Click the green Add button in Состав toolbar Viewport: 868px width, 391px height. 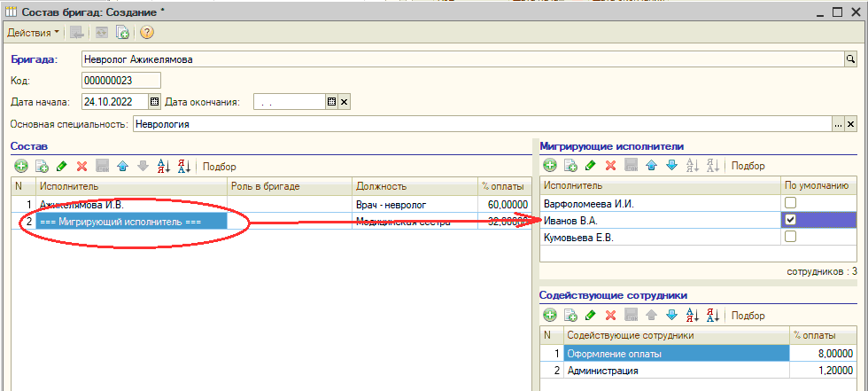pos(20,166)
